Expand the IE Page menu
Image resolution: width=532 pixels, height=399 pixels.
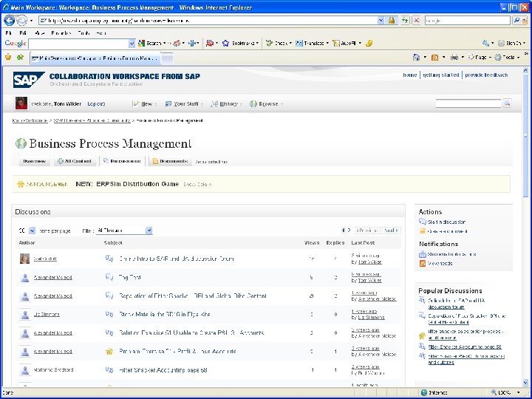(480, 58)
